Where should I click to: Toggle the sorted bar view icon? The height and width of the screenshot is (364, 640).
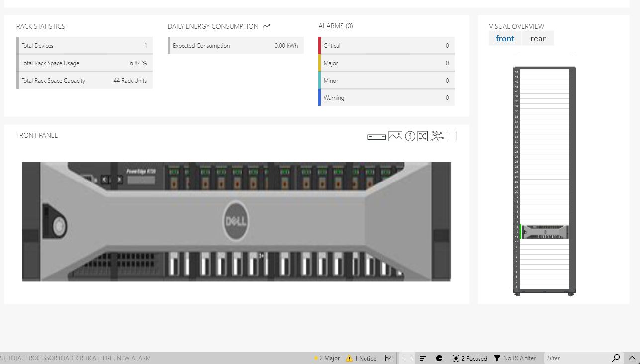point(423,358)
